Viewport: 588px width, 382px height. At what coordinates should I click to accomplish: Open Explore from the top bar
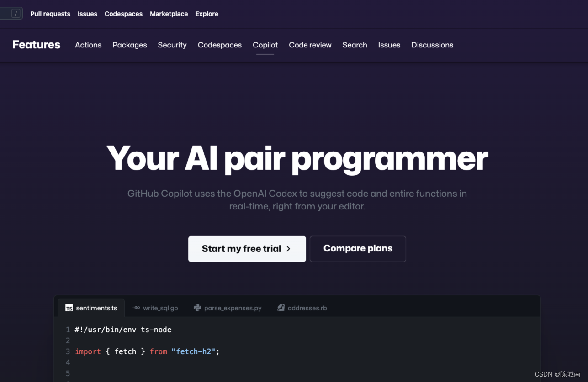pos(207,14)
